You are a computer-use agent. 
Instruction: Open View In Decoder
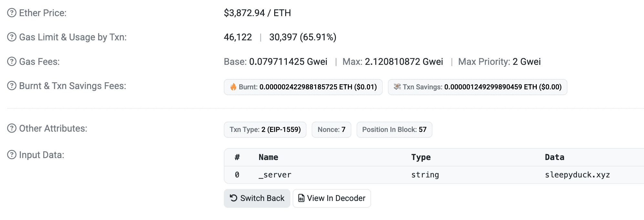pyautogui.click(x=332, y=198)
